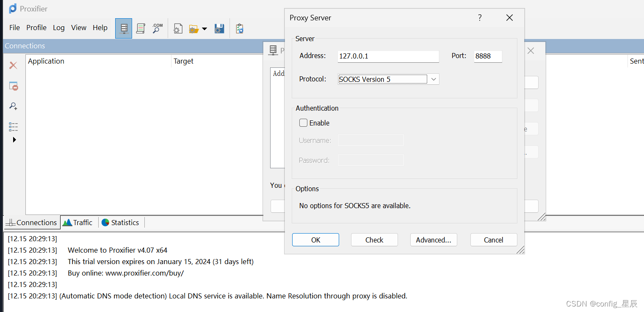This screenshot has height=312, width=644.
Task: Click the disabled Username field
Action: point(370,140)
